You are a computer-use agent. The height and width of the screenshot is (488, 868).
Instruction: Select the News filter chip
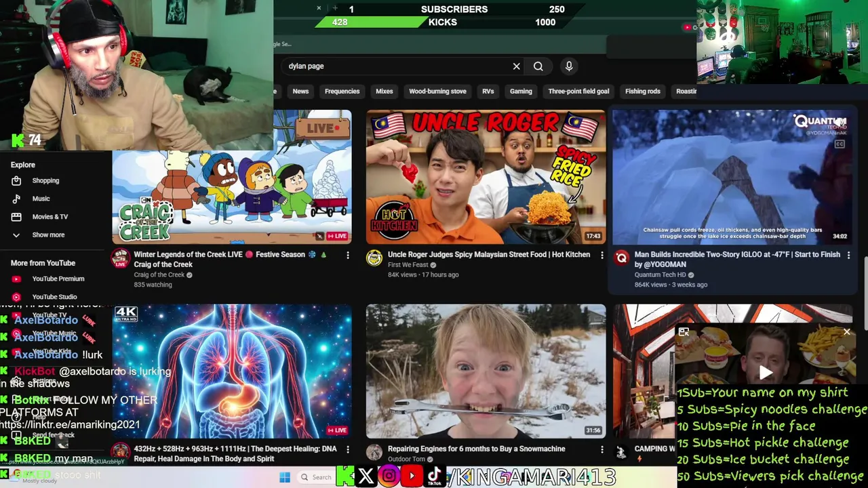300,91
